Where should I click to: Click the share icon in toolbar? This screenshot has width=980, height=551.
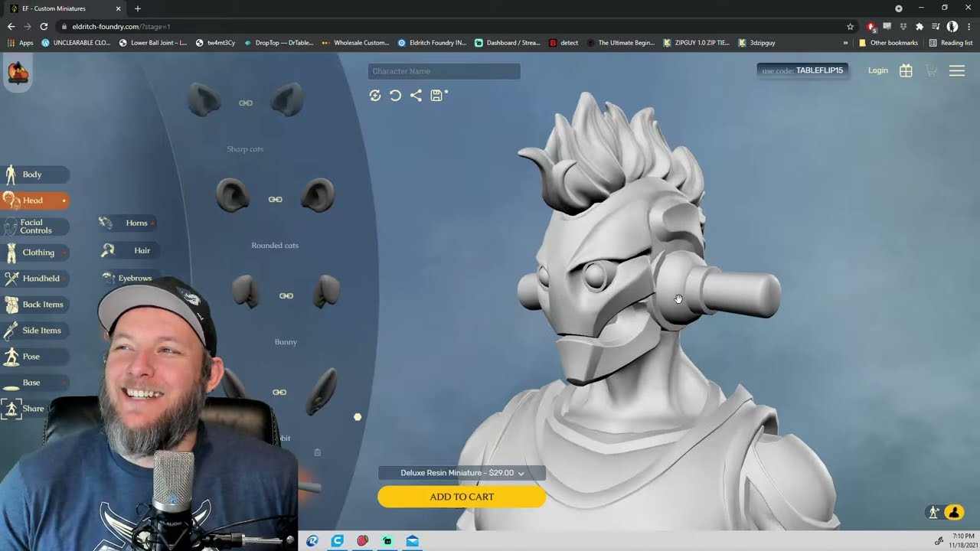[416, 96]
